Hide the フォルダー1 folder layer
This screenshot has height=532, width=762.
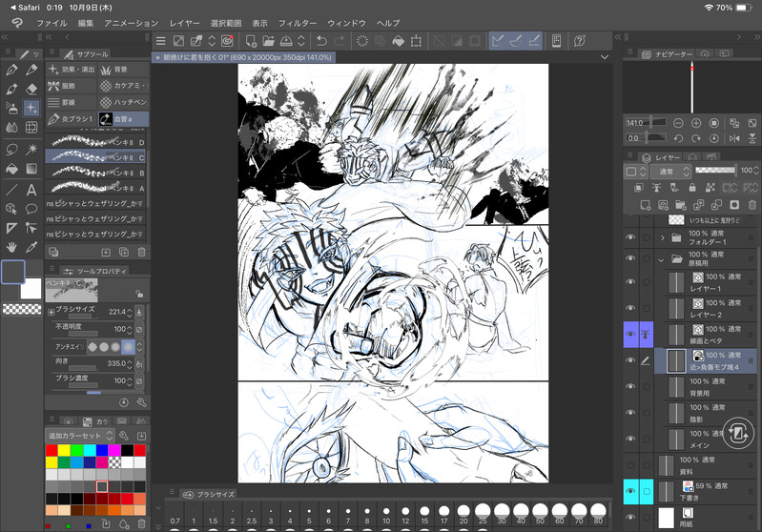(x=630, y=237)
